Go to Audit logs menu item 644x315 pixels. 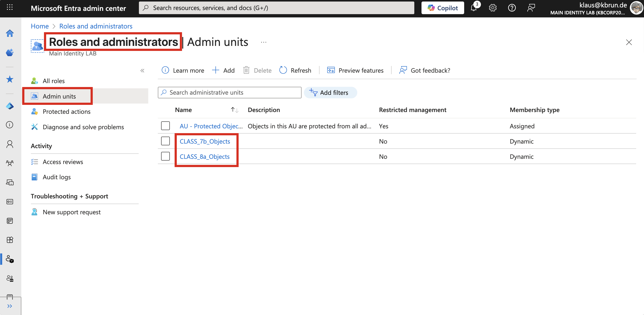tap(57, 177)
